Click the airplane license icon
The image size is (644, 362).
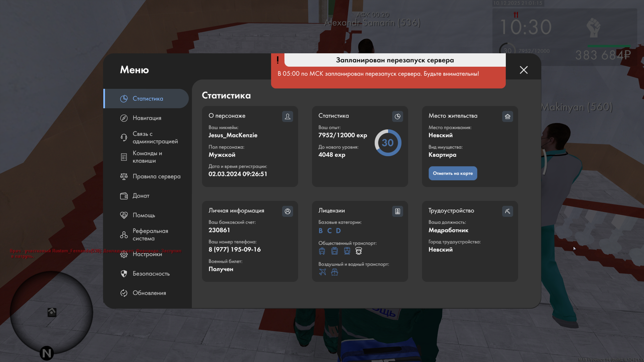pos(322,272)
